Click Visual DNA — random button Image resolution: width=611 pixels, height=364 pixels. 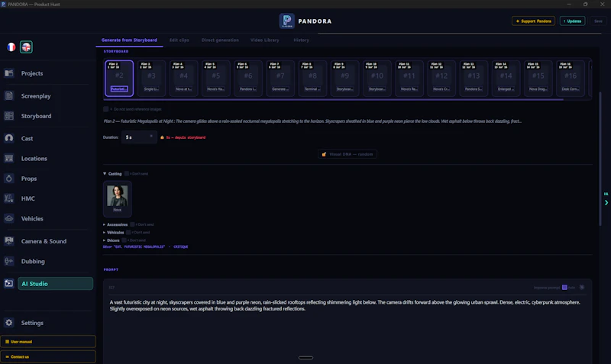click(x=348, y=154)
